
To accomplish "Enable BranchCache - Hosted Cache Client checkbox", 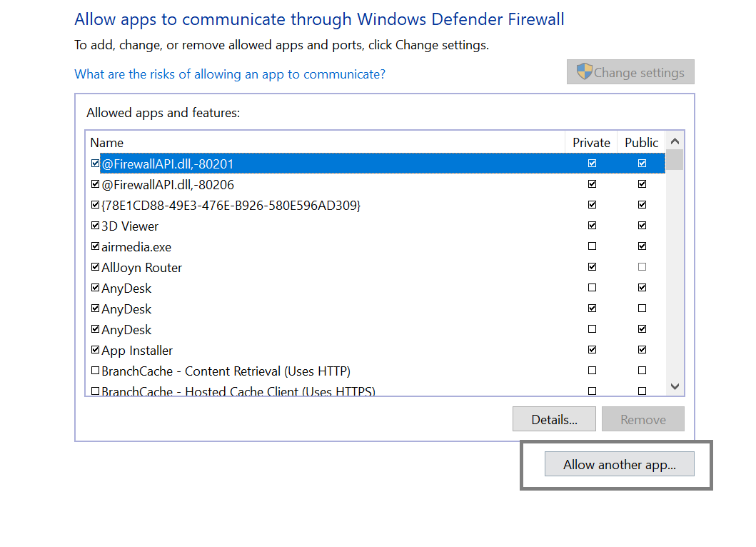I will click(95, 391).
